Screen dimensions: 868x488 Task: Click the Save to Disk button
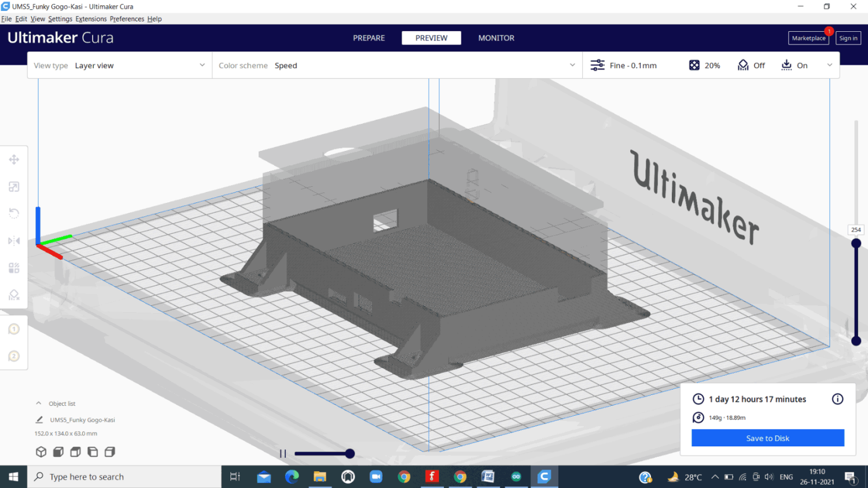tap(768, 438)
